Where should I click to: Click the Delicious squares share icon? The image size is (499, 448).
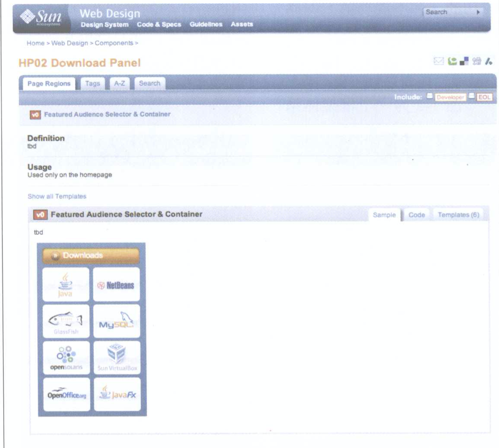(464, 61)
